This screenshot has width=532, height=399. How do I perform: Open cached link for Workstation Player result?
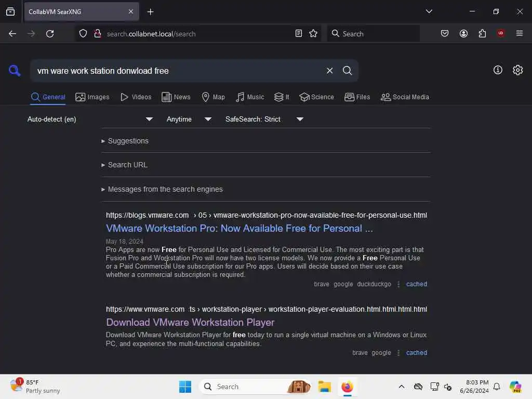pos(416,353)
